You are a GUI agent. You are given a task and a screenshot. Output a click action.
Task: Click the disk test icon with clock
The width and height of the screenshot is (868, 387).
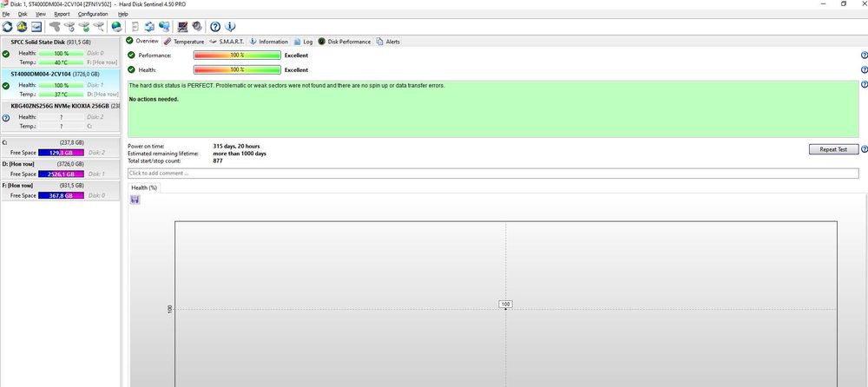[69, 27]
